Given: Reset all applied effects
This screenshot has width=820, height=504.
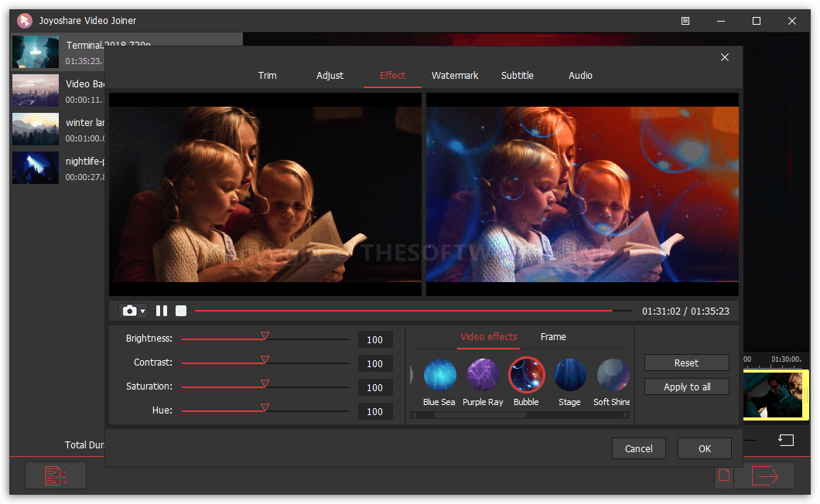Looking at the screenshot, I should tap(686, 362).
